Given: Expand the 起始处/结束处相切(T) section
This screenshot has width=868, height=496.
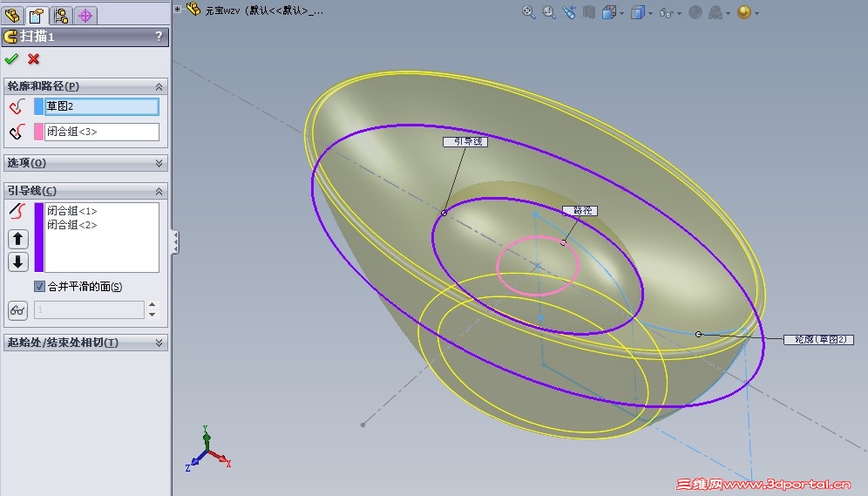Looking at the screenshot, I should tap(159, 343).
